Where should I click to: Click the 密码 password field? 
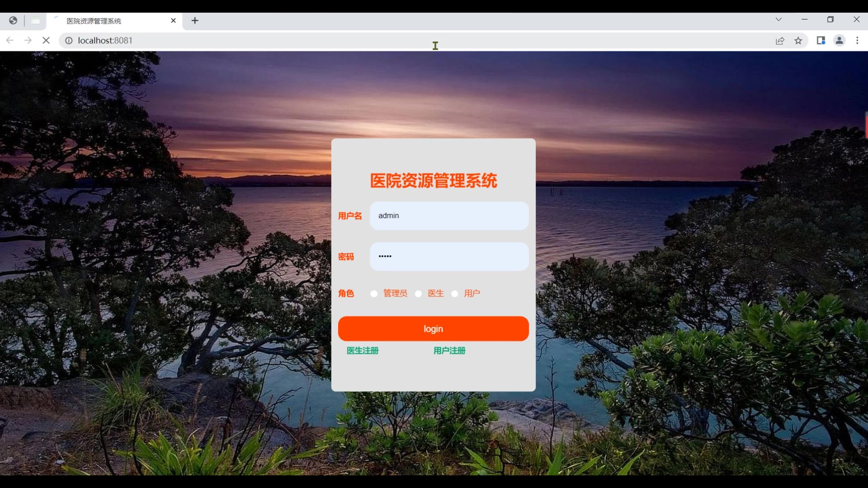tap(449, 256)
